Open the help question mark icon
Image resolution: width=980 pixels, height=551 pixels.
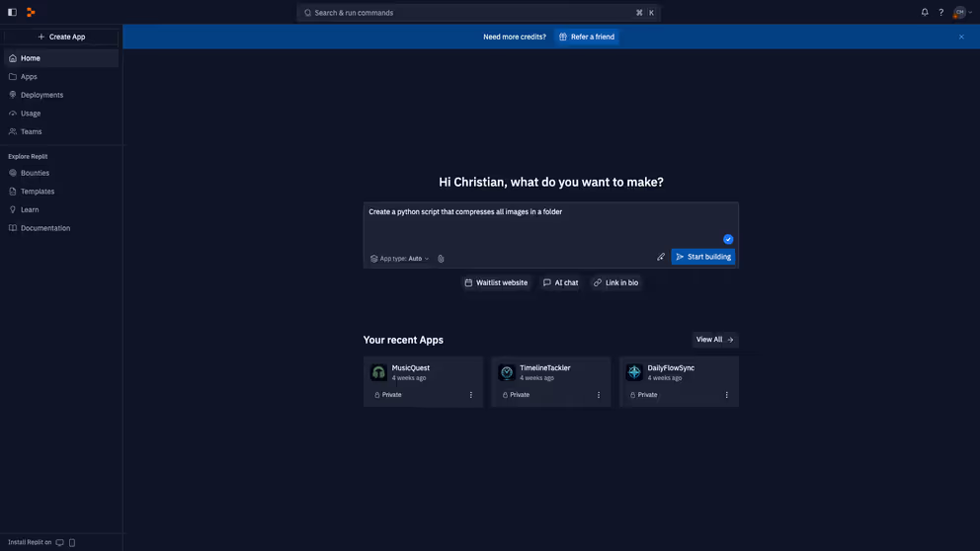pyautogui.click(x=940, y=13)
